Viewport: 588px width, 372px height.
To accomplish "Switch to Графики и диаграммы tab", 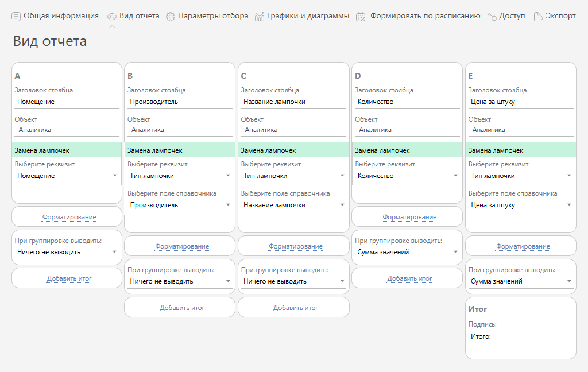I will point(308,16).
